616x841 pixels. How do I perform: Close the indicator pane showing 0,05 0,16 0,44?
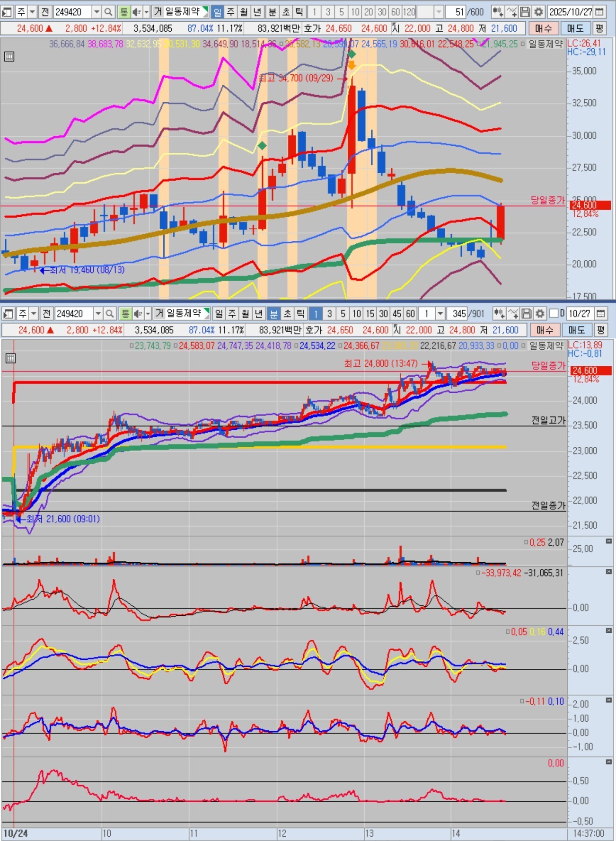pyautogui.click(x=609, y=631)
